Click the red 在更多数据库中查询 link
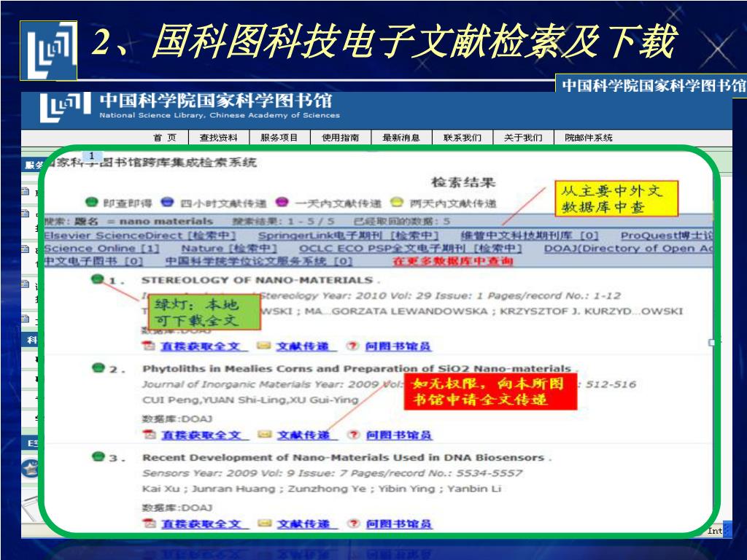This screenshot has width=747, height=560. point(452,261)
